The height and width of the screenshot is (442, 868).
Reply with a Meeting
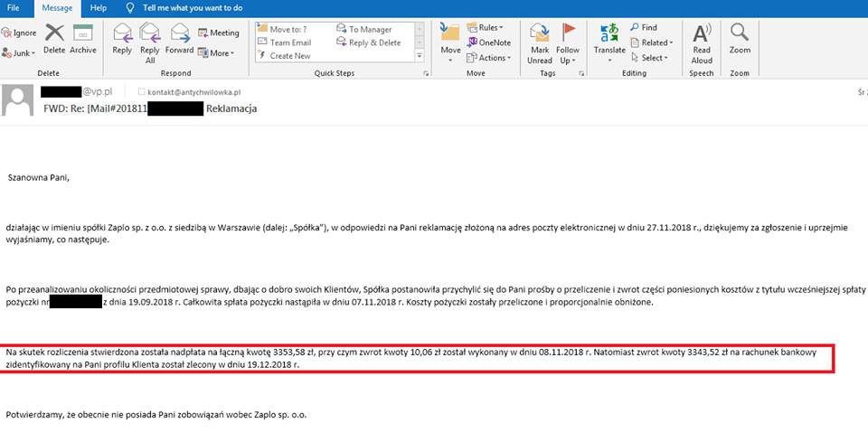tap(219, 33)
